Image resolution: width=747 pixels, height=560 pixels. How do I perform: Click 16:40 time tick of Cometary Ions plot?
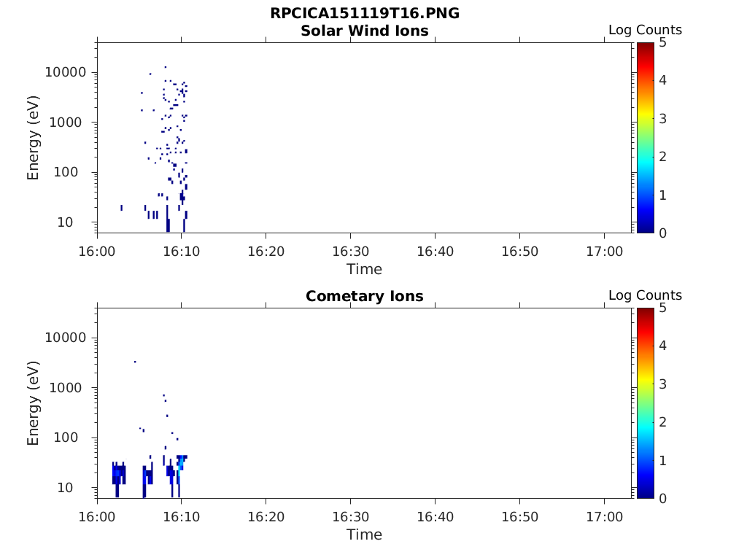pos(435,517)
